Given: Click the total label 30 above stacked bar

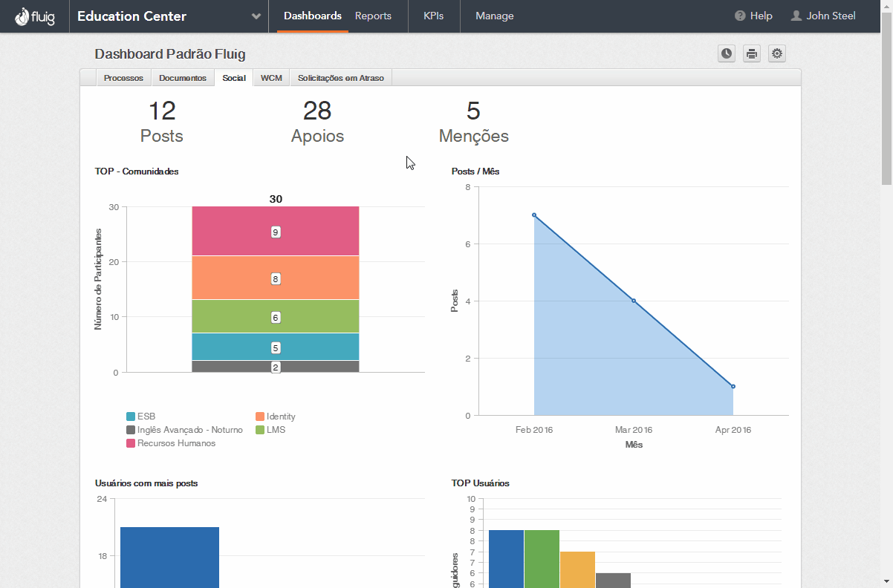Looking at the screenshot, I should [276, 199].
